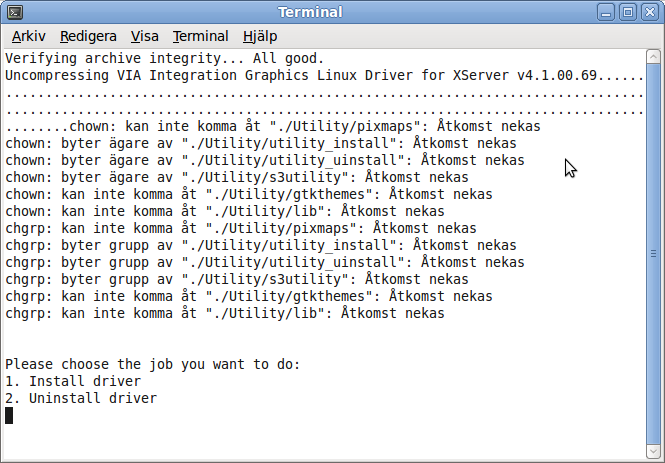
Task: Click the chgrp './Utility/gtkthemes' error line
Action: (x=249, y=296)
